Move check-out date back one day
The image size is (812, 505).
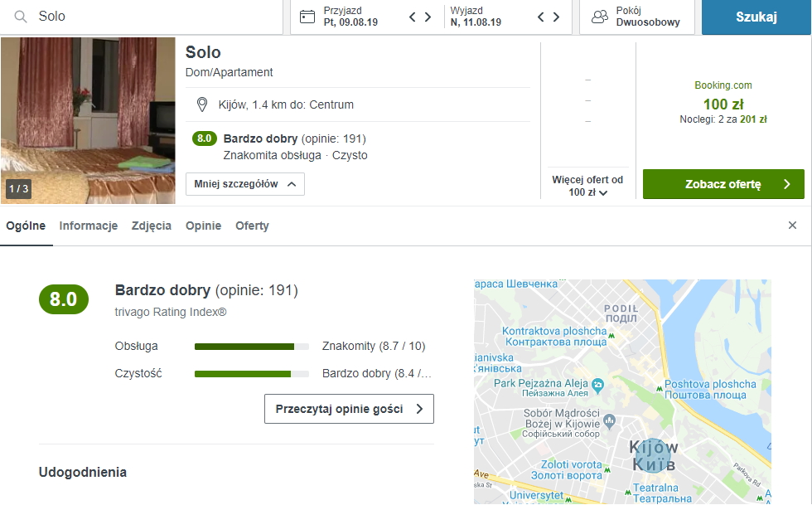point(541,17)
